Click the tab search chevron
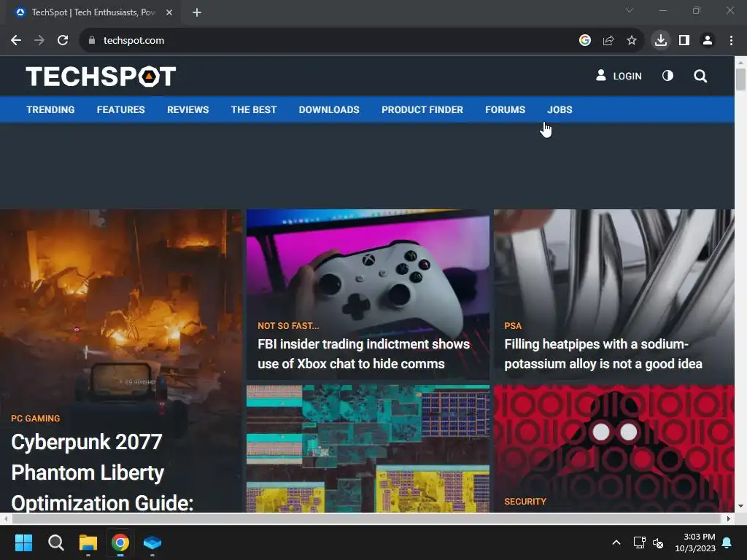Viewport: 747px width, 560px height. (630, 10)
